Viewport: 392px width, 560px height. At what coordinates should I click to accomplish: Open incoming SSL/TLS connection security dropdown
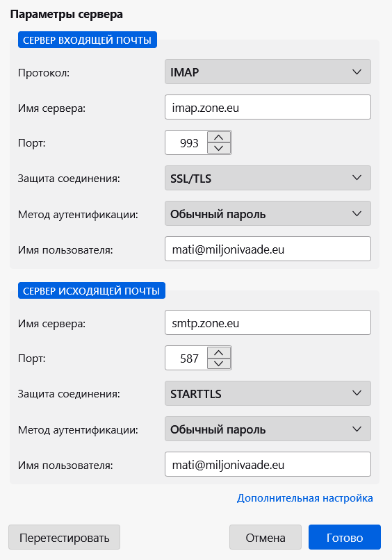268,178
